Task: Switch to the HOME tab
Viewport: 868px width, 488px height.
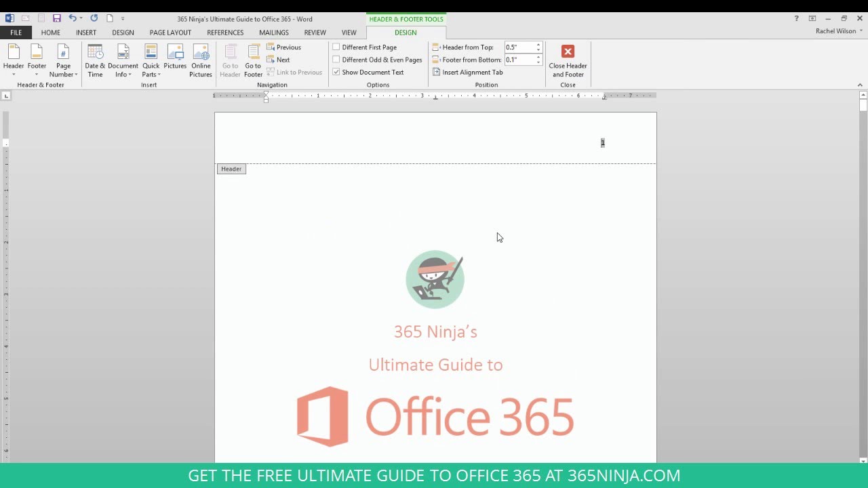Action: point(51,33)
